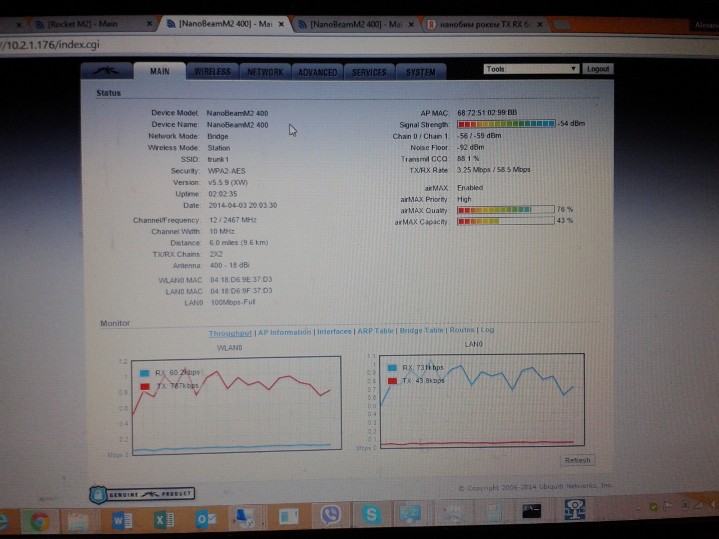Launch Microsoft Excel from the taskbar
The width and height of the screenshot is (719, 539).
(x=164, y=520)
